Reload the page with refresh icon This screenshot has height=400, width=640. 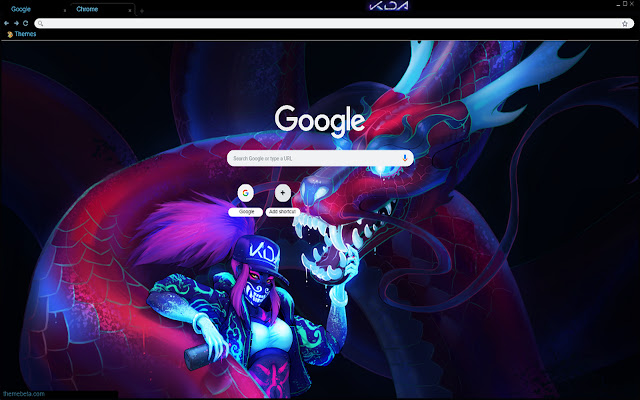[26, 23]
